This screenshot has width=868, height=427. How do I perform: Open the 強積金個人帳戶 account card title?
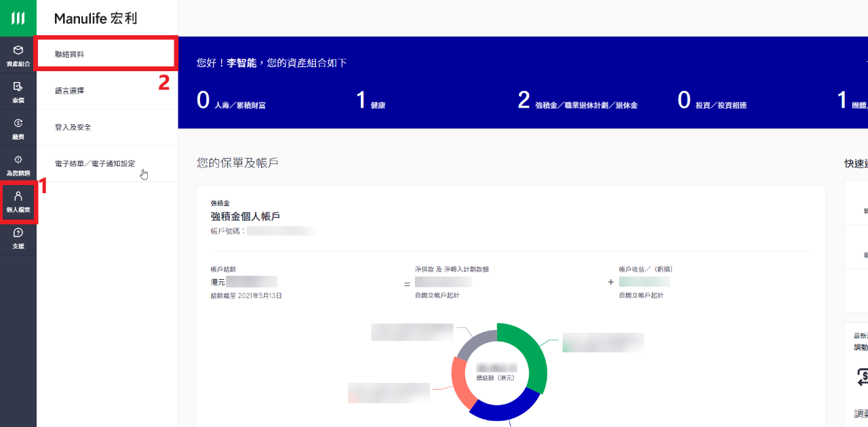click(245, 216)
